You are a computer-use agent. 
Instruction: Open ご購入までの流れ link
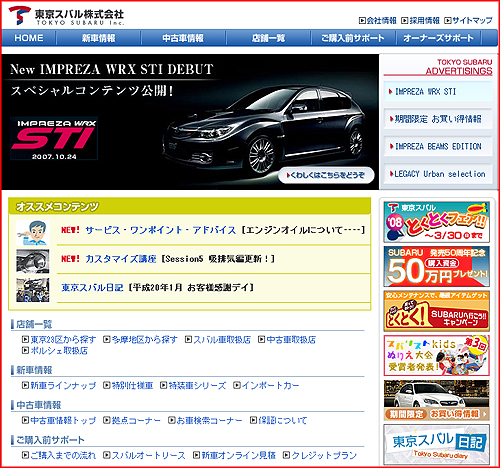(59, 455)
